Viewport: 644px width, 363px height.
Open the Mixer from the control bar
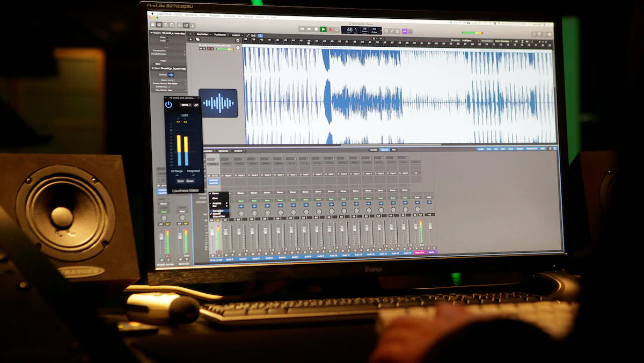point(186,25)
